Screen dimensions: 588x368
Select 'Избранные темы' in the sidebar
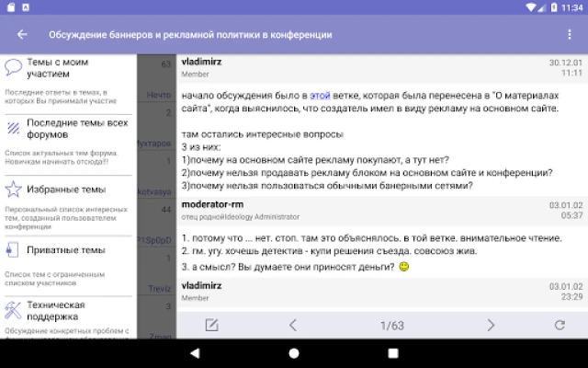66,190
